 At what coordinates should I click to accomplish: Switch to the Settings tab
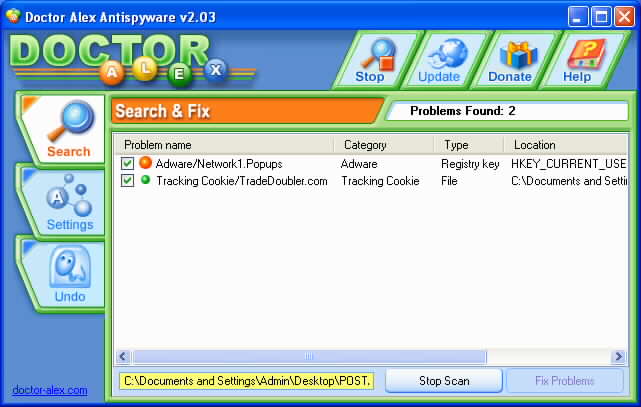point(65,202)
